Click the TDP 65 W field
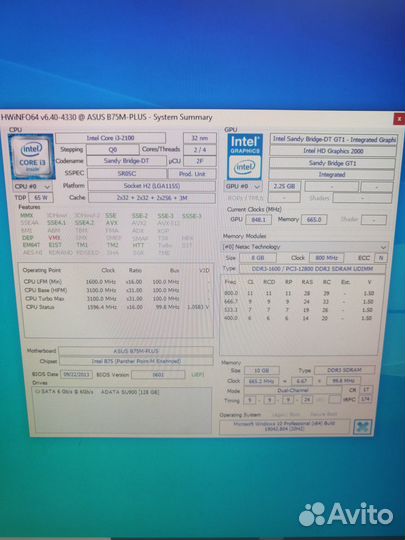This screenshot has height=540, width=405. click(41, 198)
